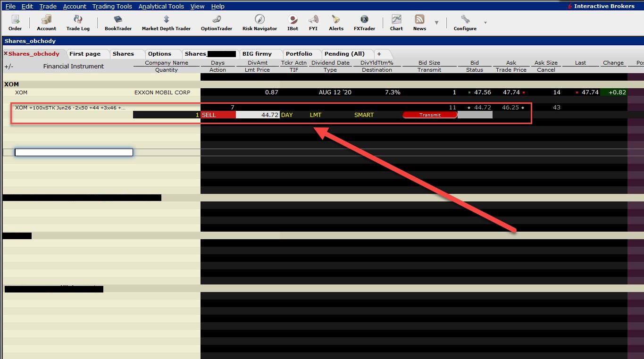Open the Alerts bell icon
Image resolution: width=644 pixels, height=359 pixels.
point(336,20)
